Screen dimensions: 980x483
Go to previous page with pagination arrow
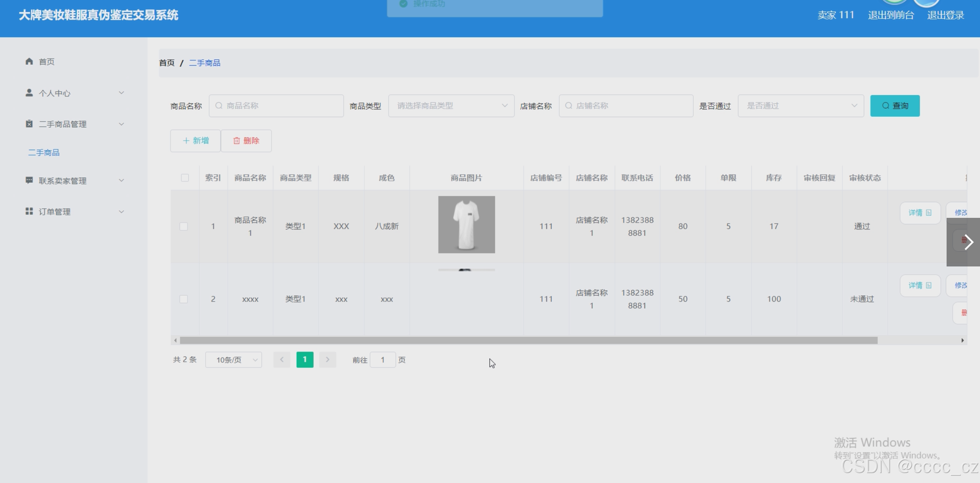[282, 360]
